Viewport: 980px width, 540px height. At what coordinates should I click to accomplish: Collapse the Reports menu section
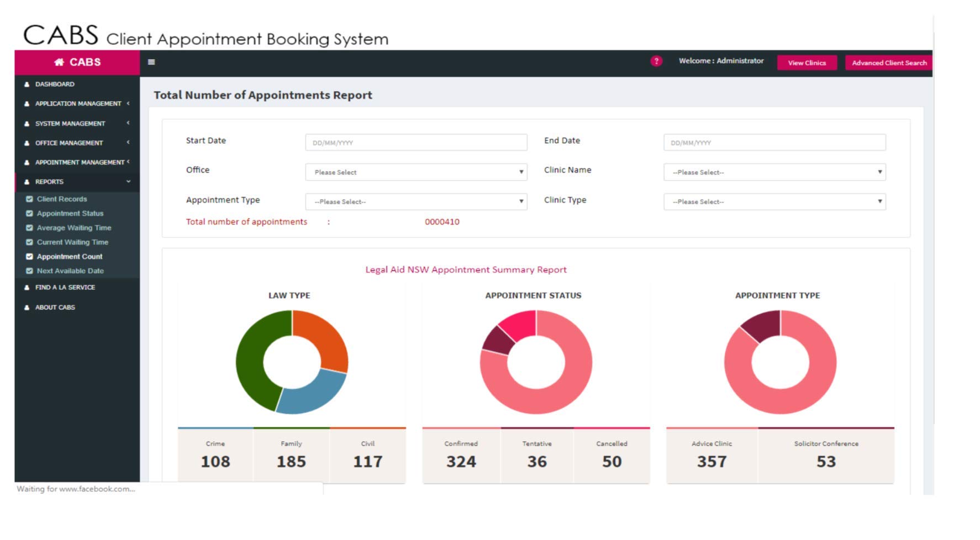[129, 182]
